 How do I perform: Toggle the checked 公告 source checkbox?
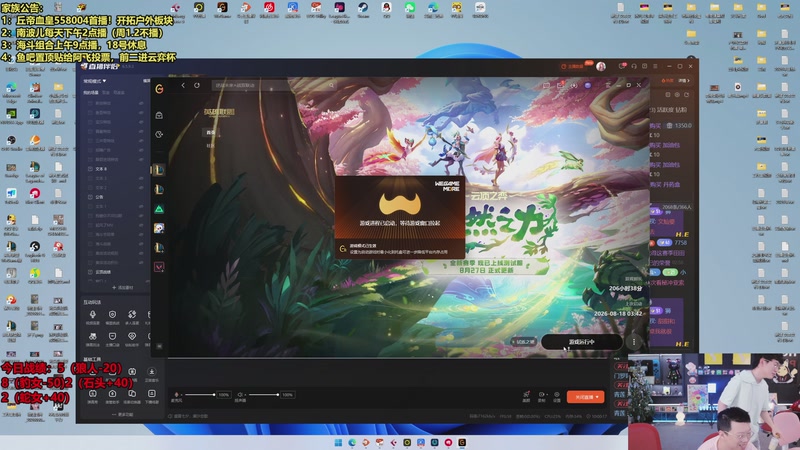(x=90, y=196)
